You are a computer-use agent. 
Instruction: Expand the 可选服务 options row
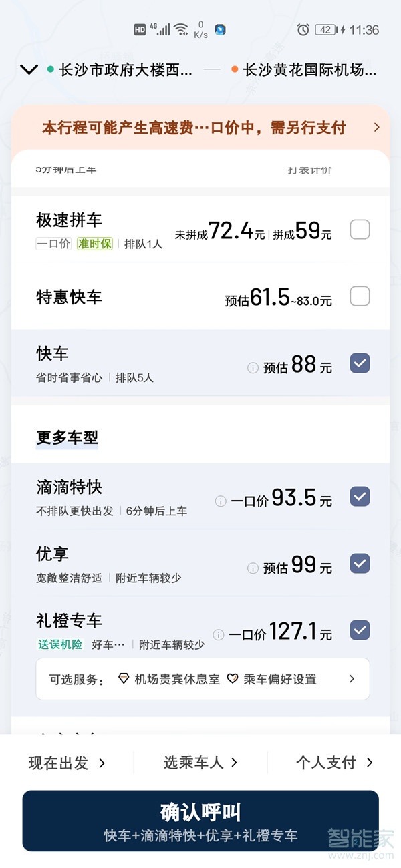pyautogui.click(x=352, y=678)
